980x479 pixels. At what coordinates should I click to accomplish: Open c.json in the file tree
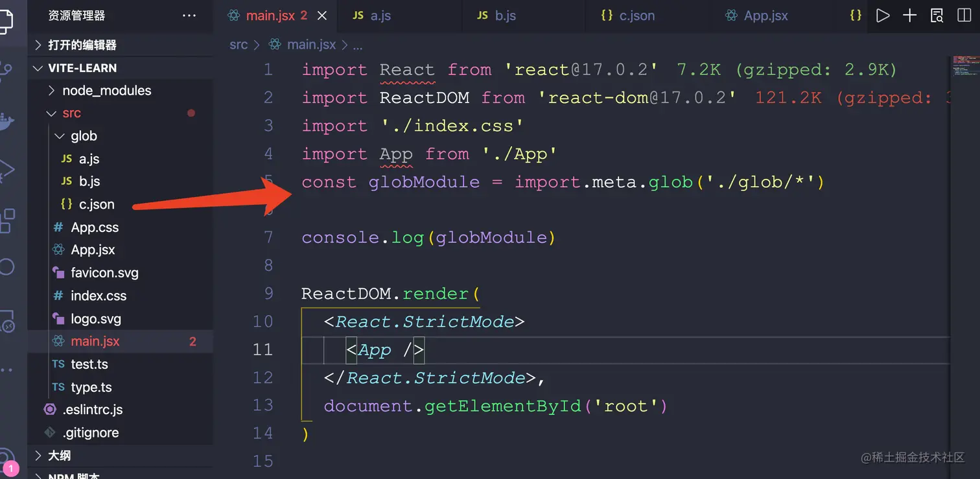click(97, 204)
